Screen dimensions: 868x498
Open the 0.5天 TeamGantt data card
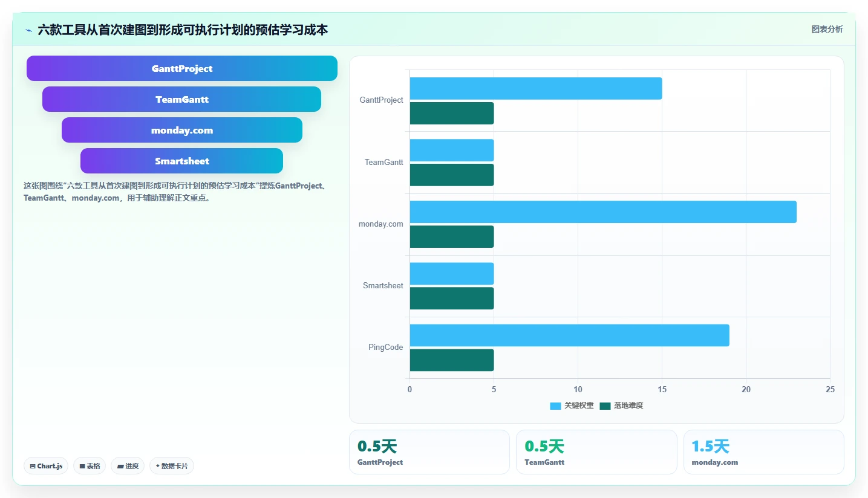[x=596, y=452]
